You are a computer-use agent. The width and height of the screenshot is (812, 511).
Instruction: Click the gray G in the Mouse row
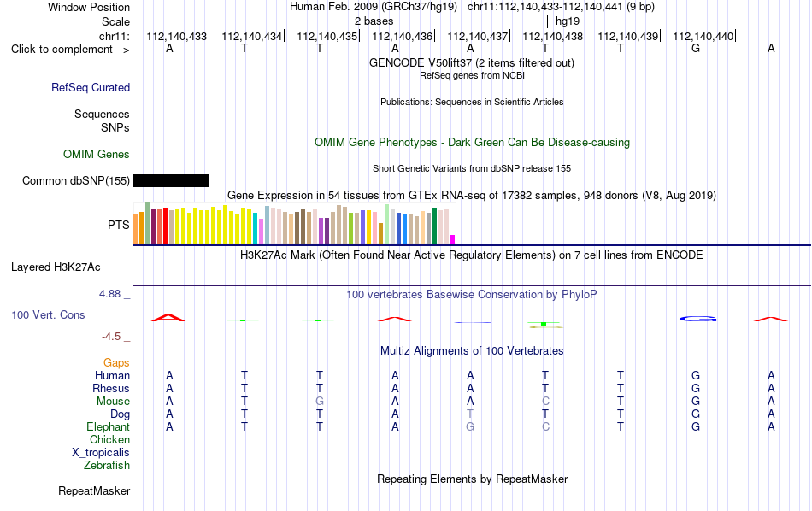click(x=320, y=402)
